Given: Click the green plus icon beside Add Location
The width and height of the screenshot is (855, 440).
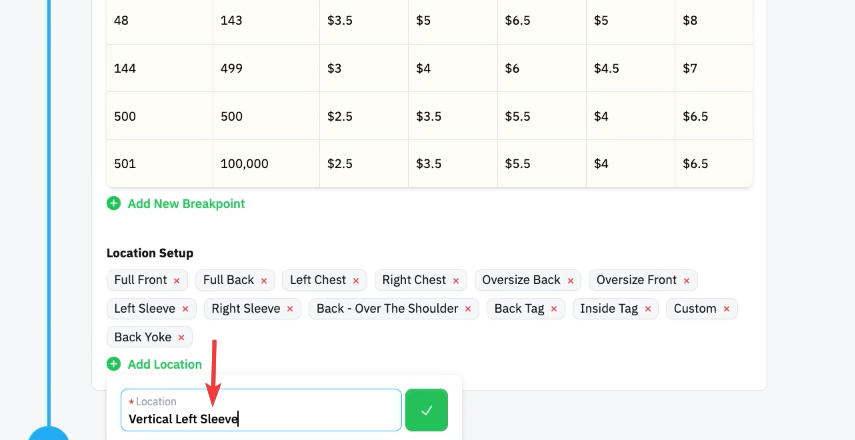Looking at the screenshot, I should pos(113,364).
